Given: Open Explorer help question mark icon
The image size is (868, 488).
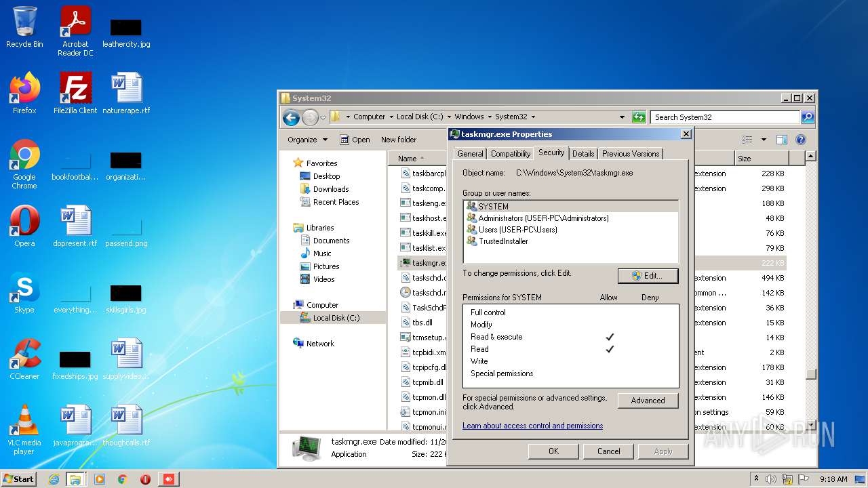Looking at the screenshot, I should pos(800,140).
